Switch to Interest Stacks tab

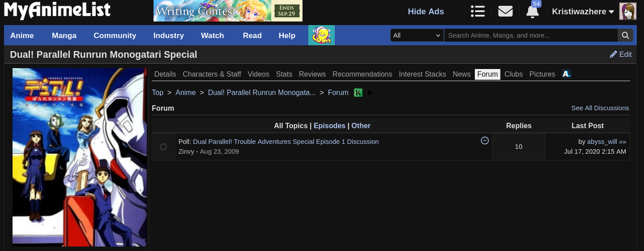tap(423, 74)
